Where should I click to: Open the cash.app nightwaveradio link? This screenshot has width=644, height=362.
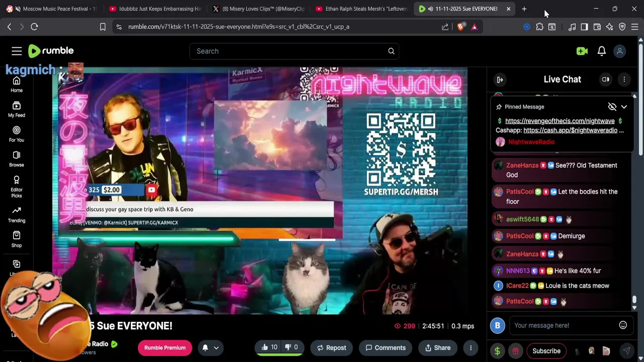click(x=570, y=130)
